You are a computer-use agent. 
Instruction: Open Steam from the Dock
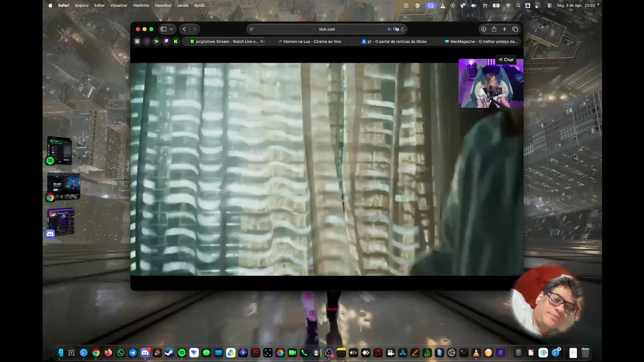pos(170,353)
